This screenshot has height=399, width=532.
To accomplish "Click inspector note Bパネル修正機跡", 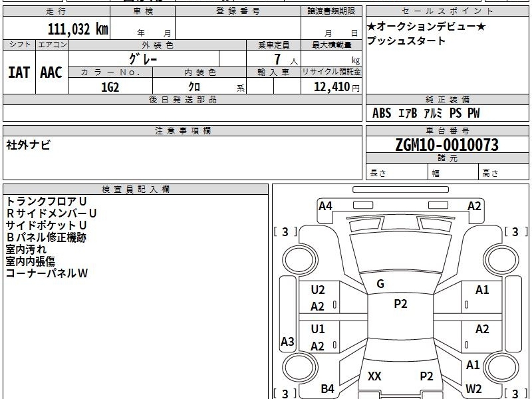I will 47,237.
